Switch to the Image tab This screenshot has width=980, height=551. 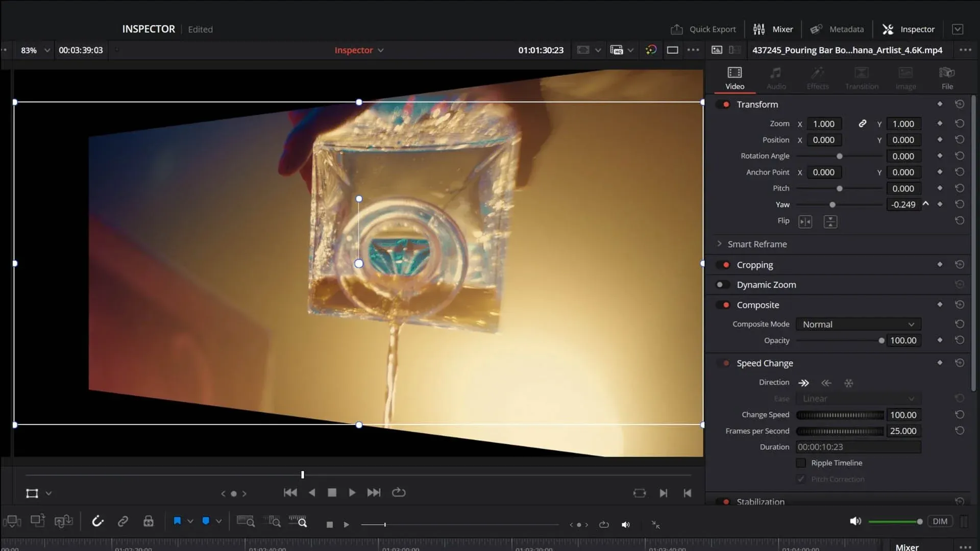coord(905,78)
